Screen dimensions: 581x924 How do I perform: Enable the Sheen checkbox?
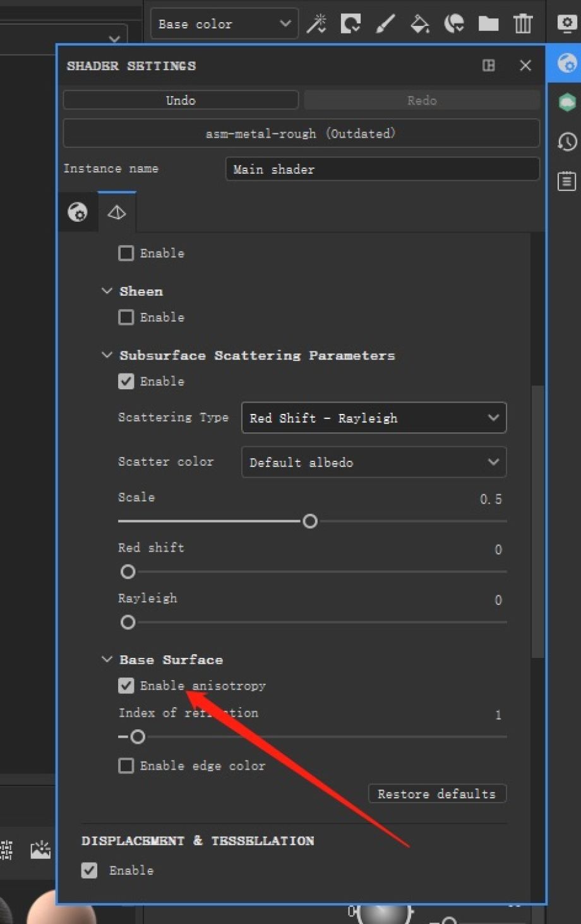pos(126,317)
